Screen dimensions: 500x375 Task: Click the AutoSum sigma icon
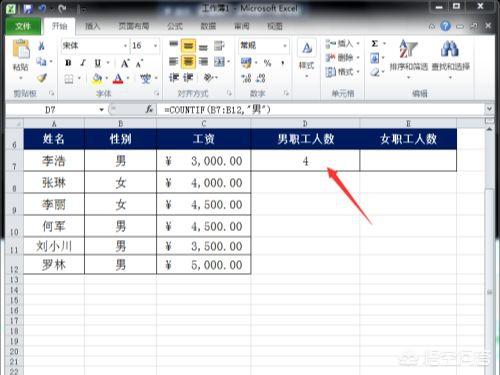click(375, 44)
